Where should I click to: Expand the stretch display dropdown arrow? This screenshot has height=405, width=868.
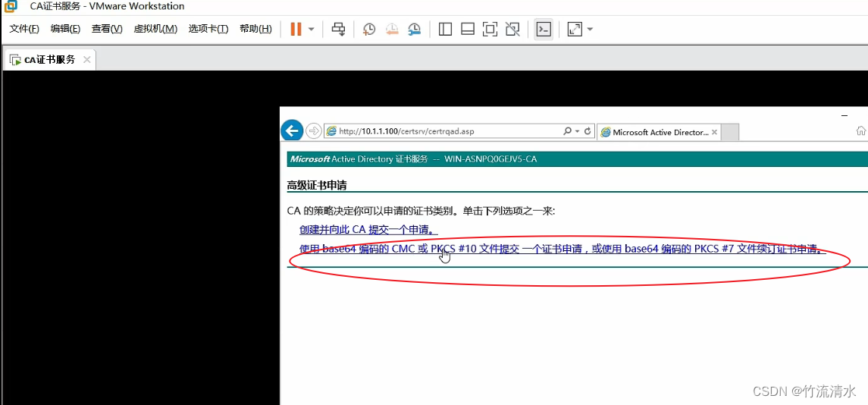[x=590, y=30]
